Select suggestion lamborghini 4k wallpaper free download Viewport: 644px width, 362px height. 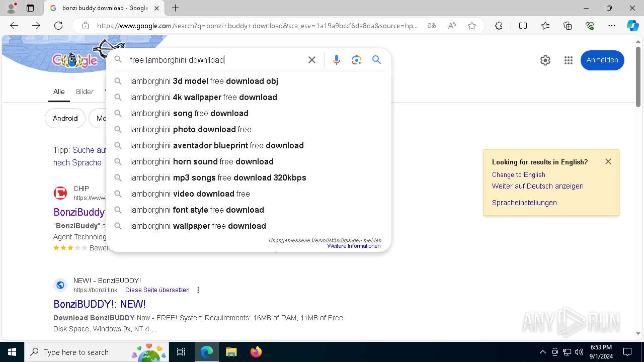pos(249,97)
